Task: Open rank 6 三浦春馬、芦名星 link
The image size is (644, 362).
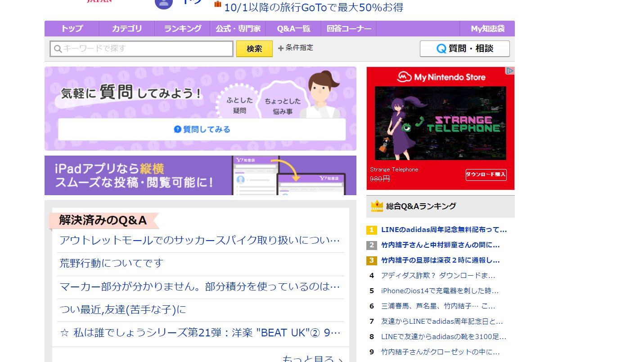Action: pyautogui.click(x=438, y=306)
